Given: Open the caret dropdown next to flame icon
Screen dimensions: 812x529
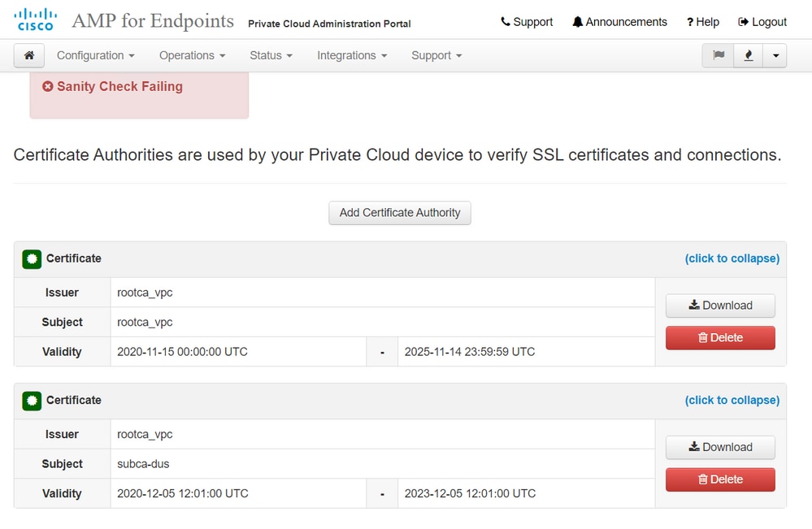Looking at the screenshot, I should pyautogui.click(x=775, y=55).
